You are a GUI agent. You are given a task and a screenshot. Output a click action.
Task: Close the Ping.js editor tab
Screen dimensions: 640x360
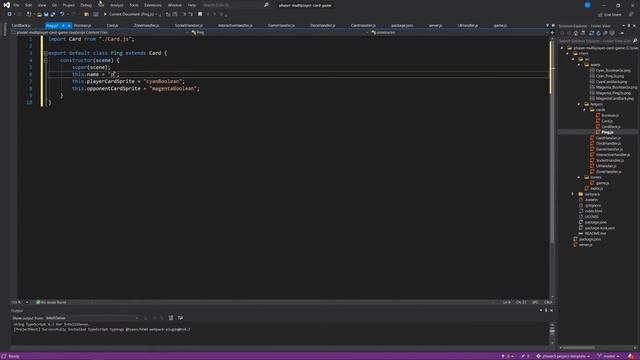69,26
